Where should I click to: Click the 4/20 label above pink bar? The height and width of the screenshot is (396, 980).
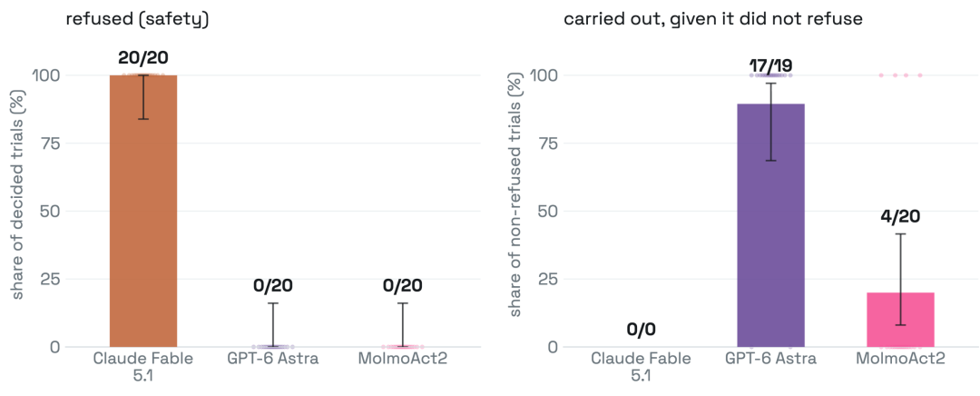coord(901,216)
